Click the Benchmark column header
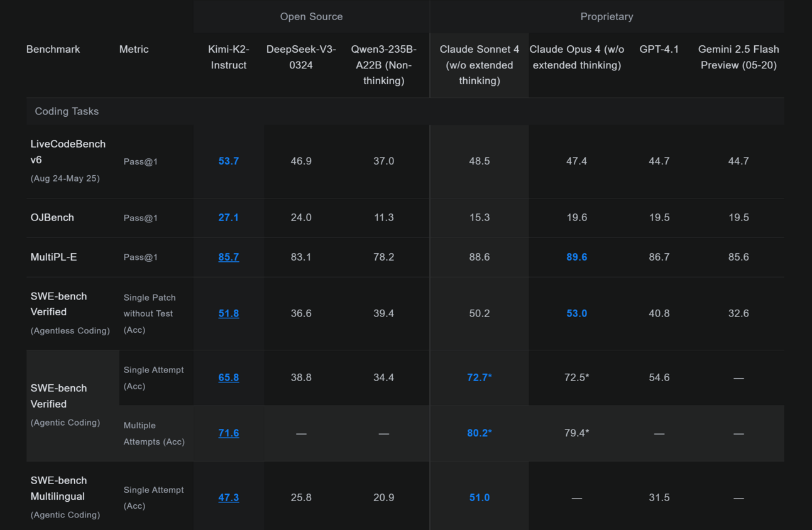The width and height of the screenshot is (812, 530). (53, 49)
